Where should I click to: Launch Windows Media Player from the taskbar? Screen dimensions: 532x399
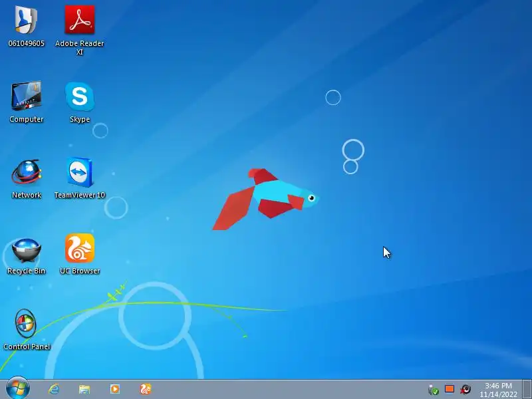(x=114, y=389)
